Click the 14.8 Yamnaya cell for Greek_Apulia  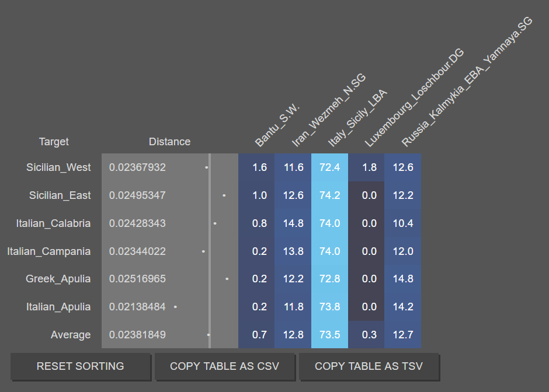pyautogui.click(x=402, y=279)
